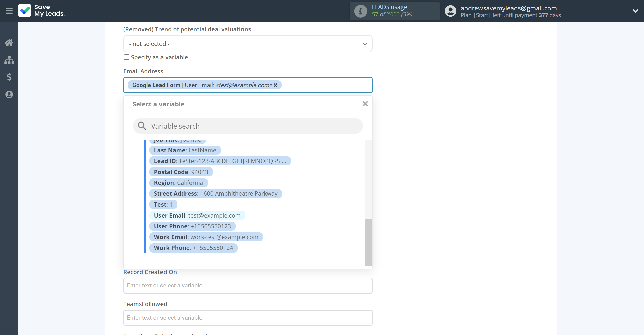Click the account email andrewsavemyleads@gmail.com
The image size is (644, 335).
[x=509, y=8]
